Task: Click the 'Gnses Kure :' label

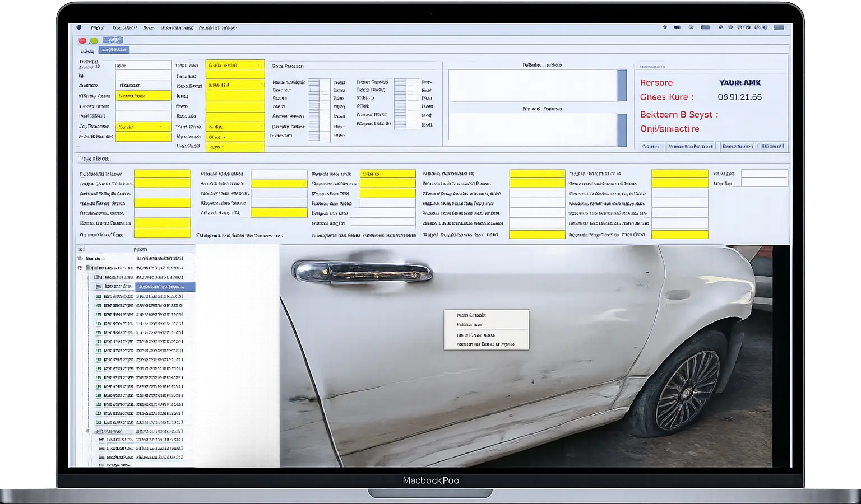Action: tap(666, 97)
